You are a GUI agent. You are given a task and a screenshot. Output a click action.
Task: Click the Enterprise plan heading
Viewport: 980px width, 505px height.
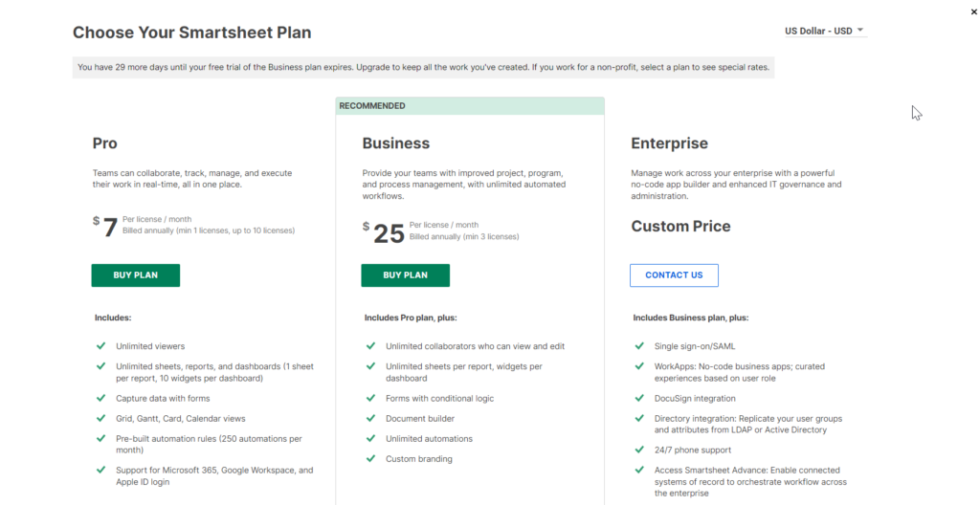669,143
